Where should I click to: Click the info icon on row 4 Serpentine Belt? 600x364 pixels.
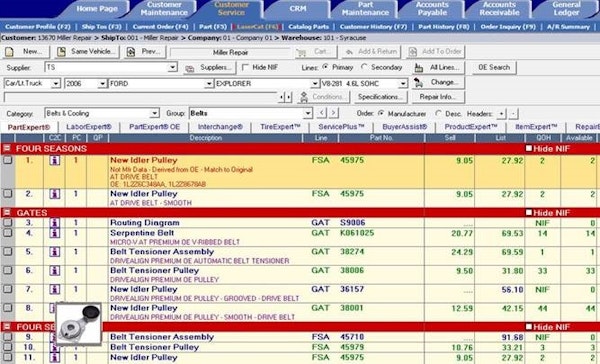tap(55, 233)
